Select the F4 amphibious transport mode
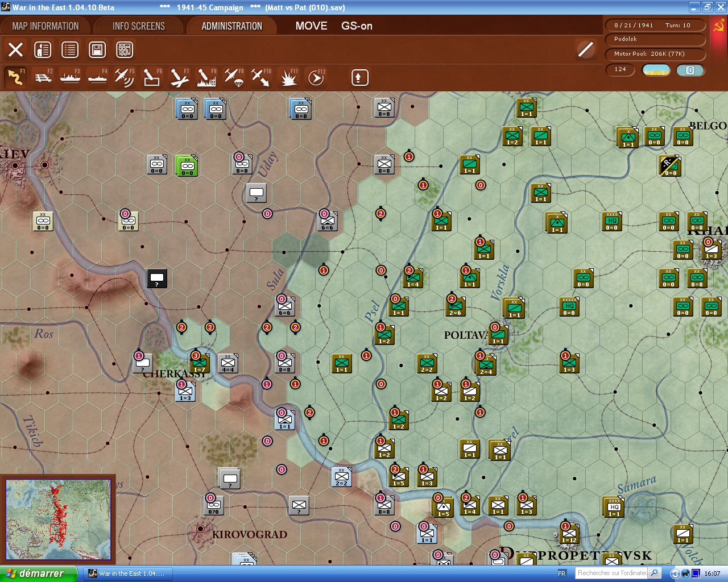The width and height of the screenshot is (728, 582). pos(97,77)
